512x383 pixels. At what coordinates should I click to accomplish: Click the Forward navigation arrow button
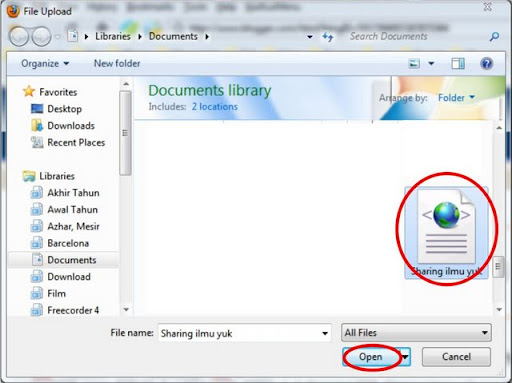click(41, 36)
